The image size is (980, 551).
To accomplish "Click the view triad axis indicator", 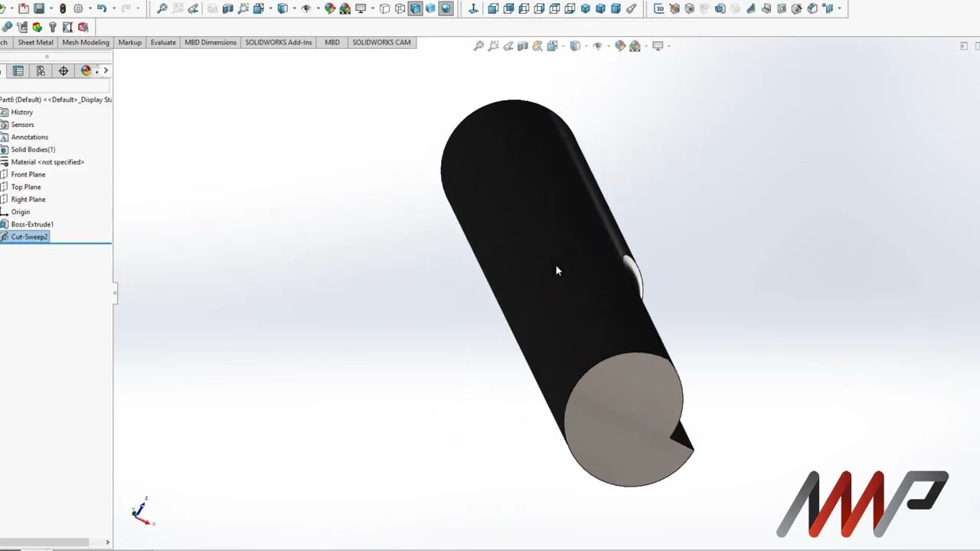I will (143, 510).
